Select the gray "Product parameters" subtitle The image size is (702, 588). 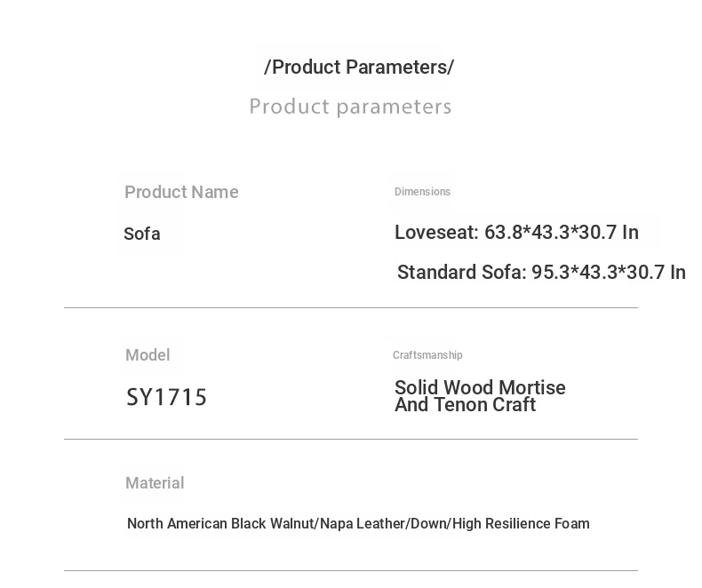350,107
